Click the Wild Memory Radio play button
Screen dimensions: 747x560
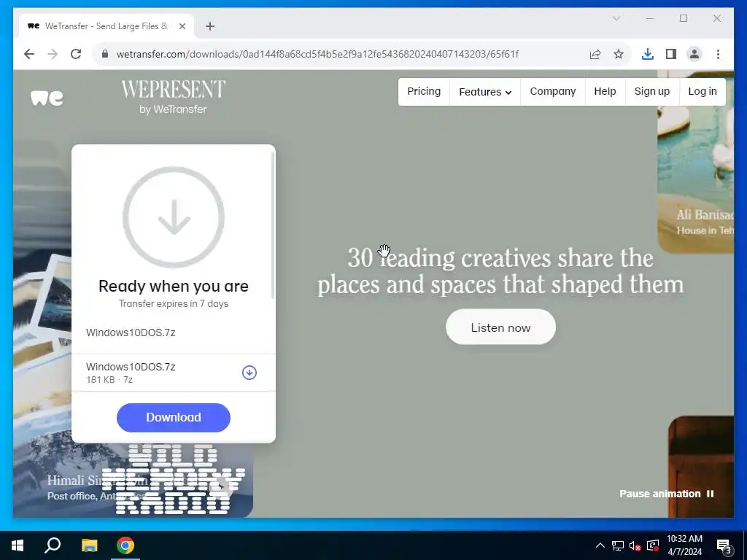[221, 486]
